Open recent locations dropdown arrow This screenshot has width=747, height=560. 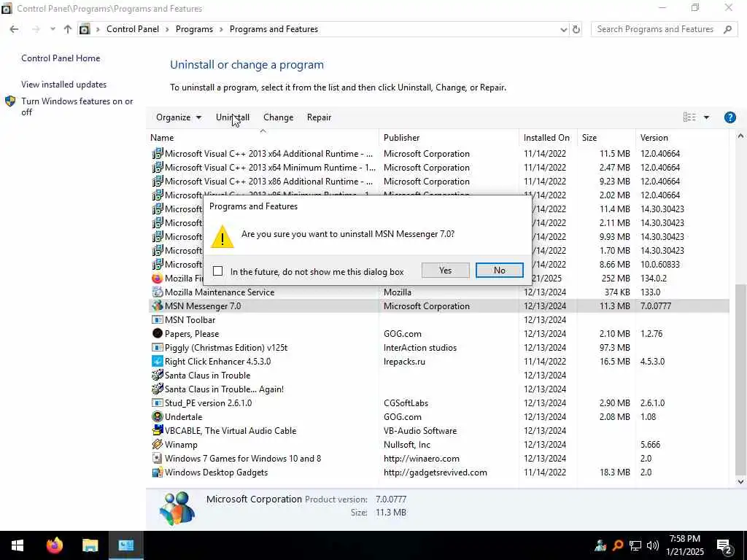pos(53,29)
